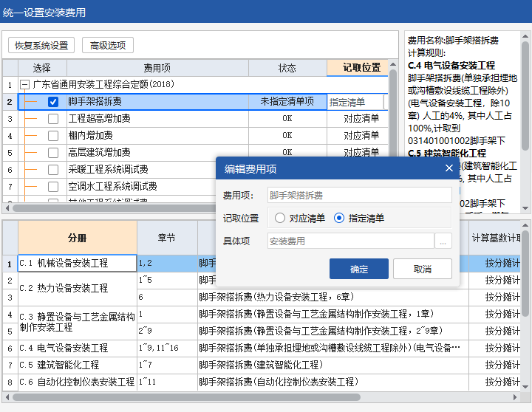Click the left arrow of bottom horizontal scrollbar
Viewport: 532px width, 412px height.
click(x=7, y=397)
